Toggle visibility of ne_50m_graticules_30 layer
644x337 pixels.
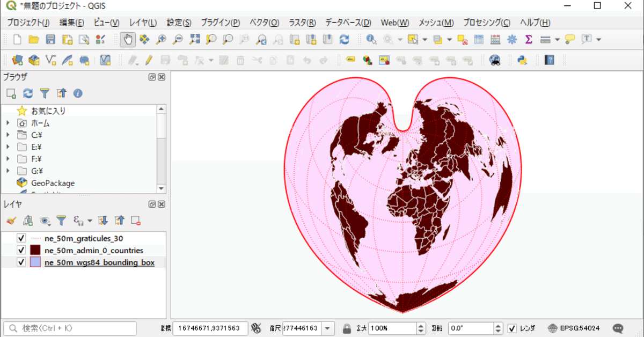tap(21, 238)
